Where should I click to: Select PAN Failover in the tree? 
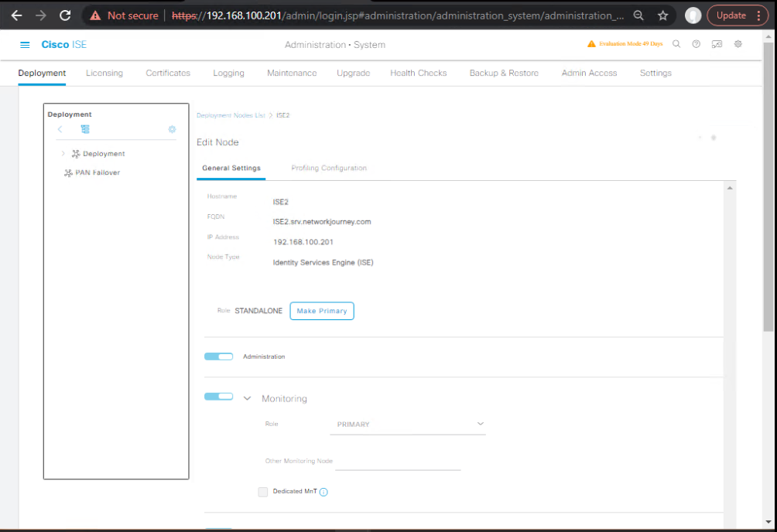click(98, 173)
